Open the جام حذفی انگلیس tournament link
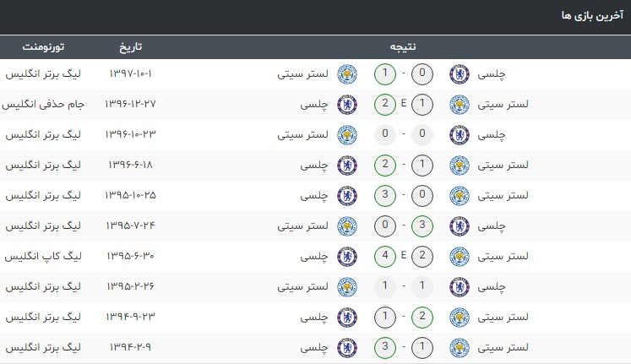The image size is (631, 364). pyautogui.click(x=43, y=104)
